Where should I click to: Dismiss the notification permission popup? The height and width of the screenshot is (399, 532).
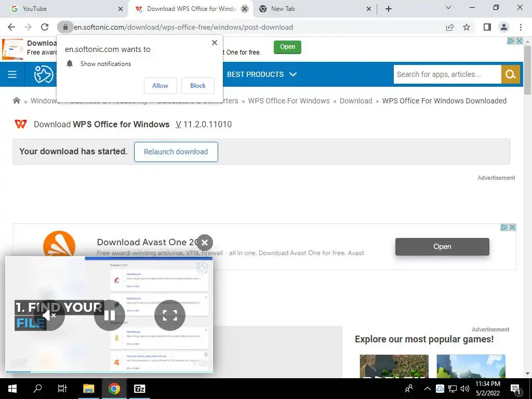pos(215,43)
